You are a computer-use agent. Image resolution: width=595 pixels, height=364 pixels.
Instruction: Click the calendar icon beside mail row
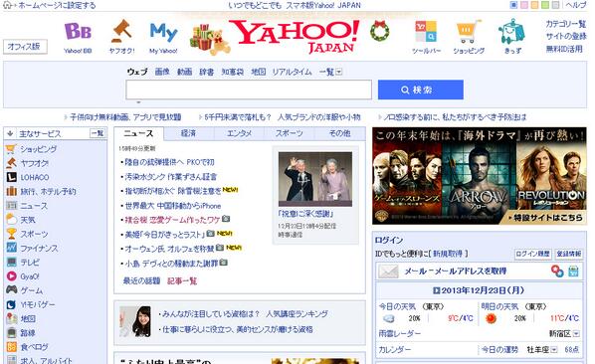(x=573, y=272)
